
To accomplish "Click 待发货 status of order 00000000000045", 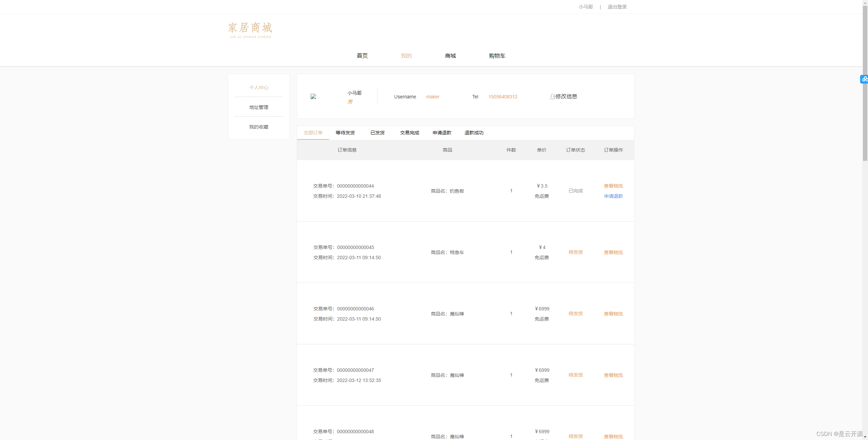I will [575, 252].
